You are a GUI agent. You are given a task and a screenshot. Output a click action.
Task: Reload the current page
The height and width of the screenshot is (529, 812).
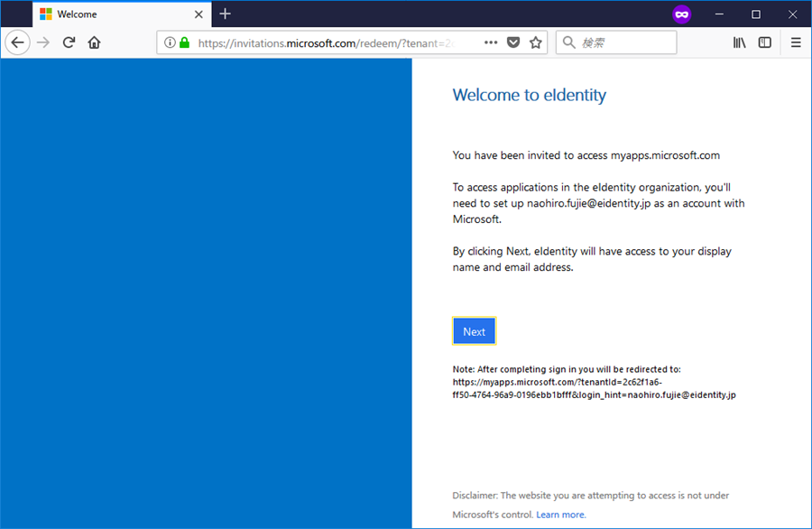click(x=69, y=42)
